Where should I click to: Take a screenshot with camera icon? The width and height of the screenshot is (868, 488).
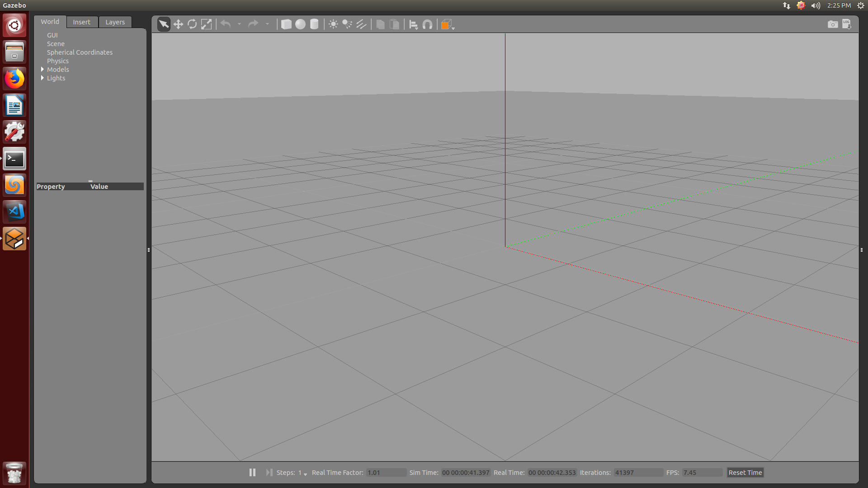(832, 24)
